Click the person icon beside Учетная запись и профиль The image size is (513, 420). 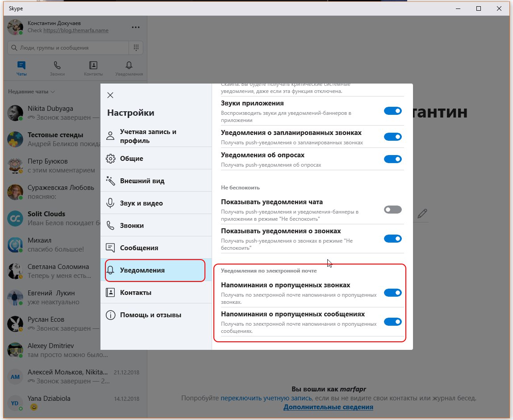111,136
